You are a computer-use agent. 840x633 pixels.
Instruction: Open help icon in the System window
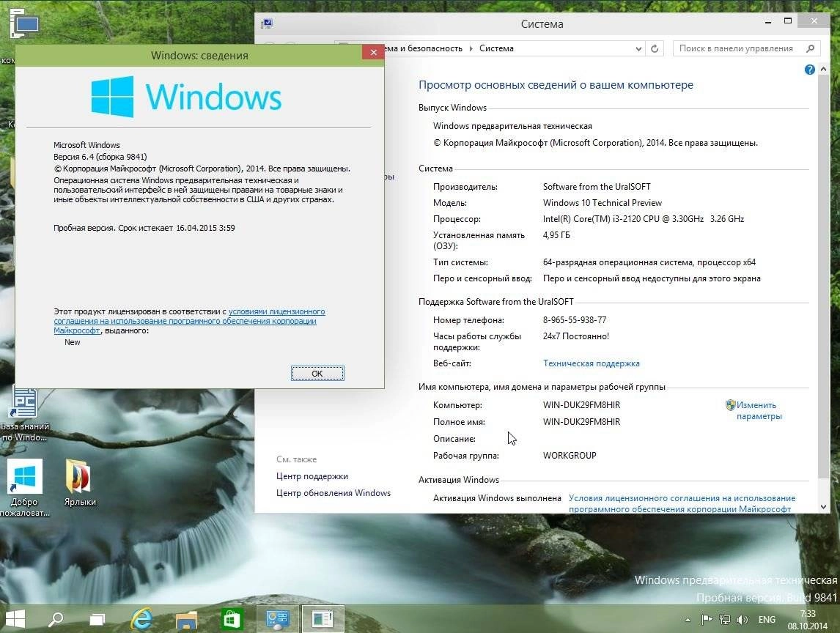(809, 70)
